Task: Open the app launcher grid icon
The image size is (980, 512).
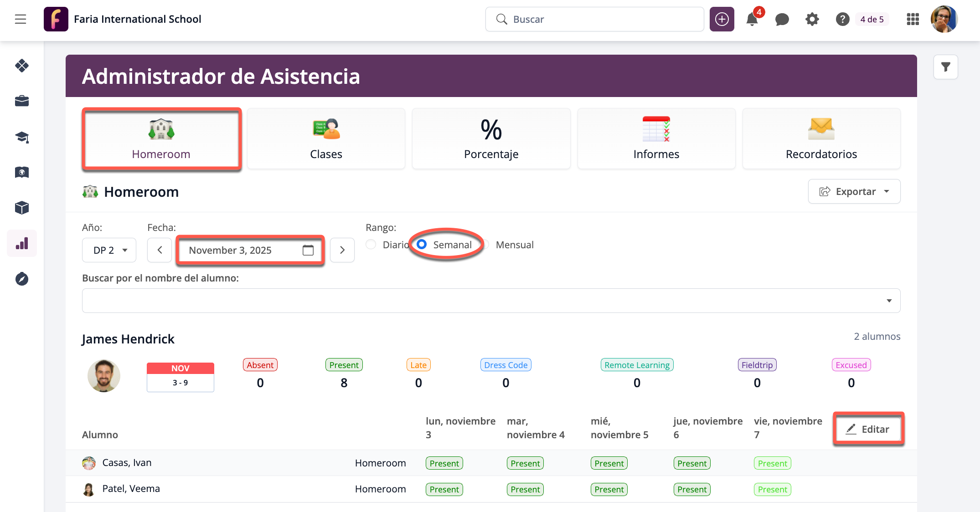Action: [x=913, y=19]
